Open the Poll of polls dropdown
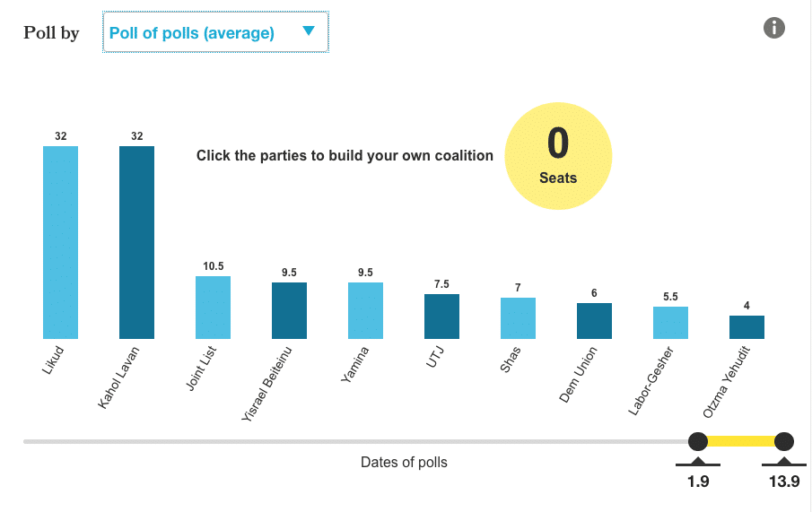 point(215,32)
